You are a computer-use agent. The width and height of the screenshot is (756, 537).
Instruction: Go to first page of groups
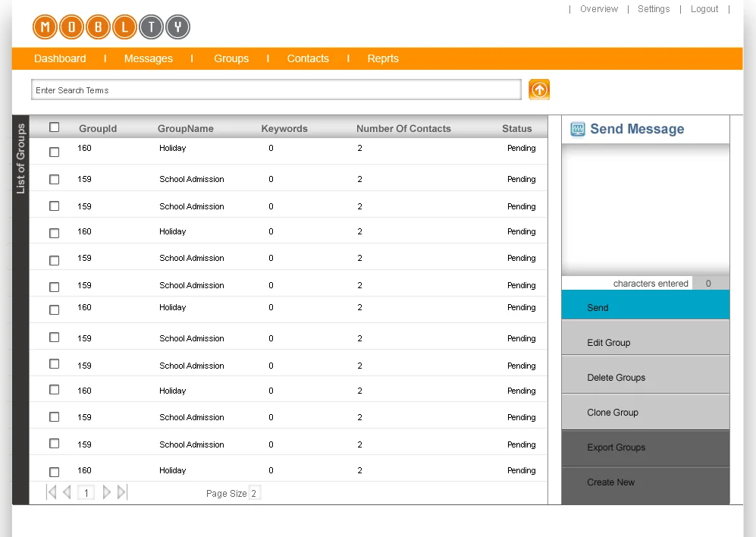51,492
